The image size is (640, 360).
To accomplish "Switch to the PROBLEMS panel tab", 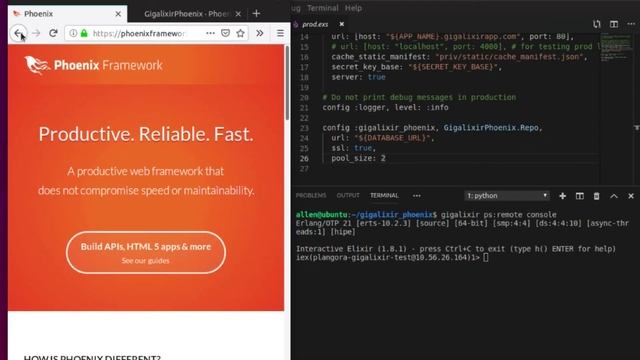I will coord(311,196).
